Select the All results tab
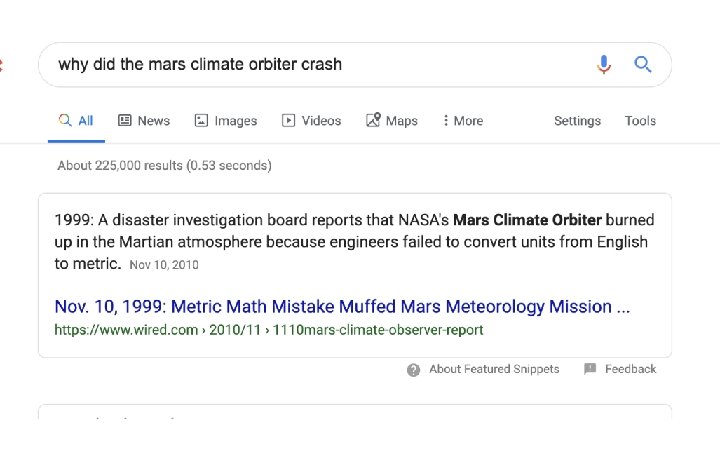This screenshot has height=450, width=720. pos(76,121)
